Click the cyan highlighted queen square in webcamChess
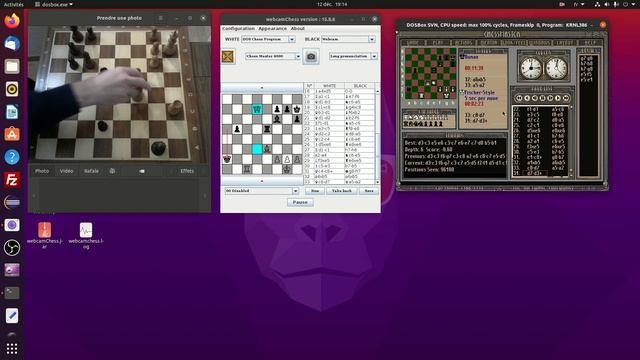The height and width of the screenshot is (360, 640). [x=257, y=109]
